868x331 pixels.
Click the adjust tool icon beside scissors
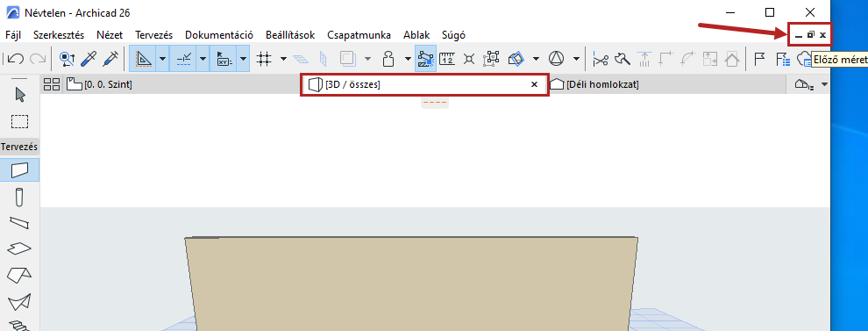click(623, 58)
